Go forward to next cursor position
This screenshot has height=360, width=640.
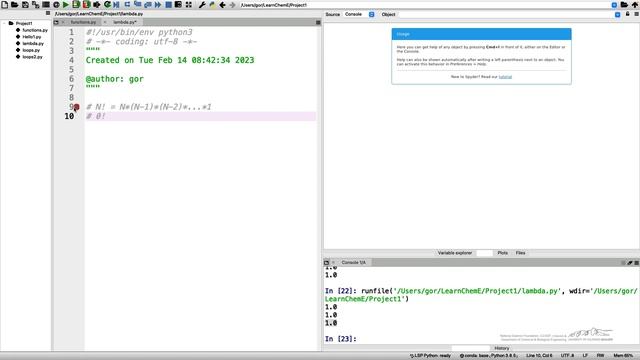(233, 4)
